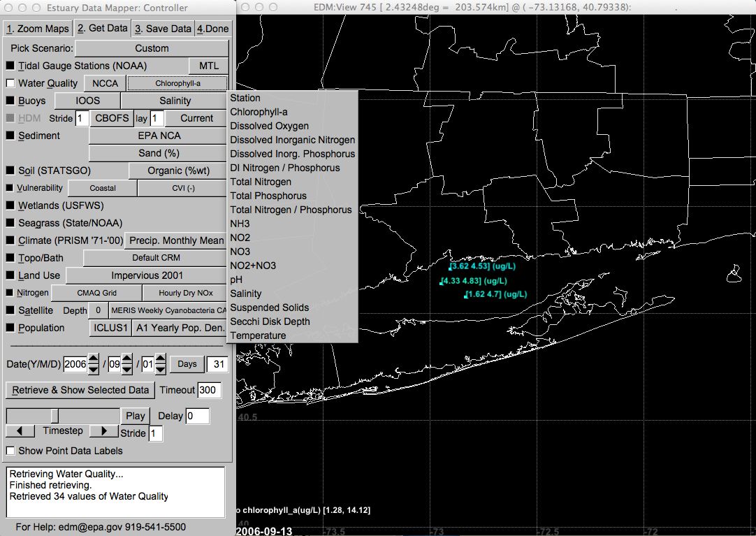The height and width of the screenshot is (536, 756).
Task: Step to previous timestep with left arrow
Action: coord(20,430)
